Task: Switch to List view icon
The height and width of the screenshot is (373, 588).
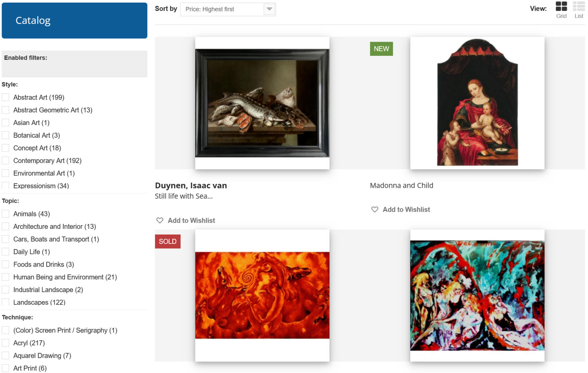Action: click(x=579, y=6)
